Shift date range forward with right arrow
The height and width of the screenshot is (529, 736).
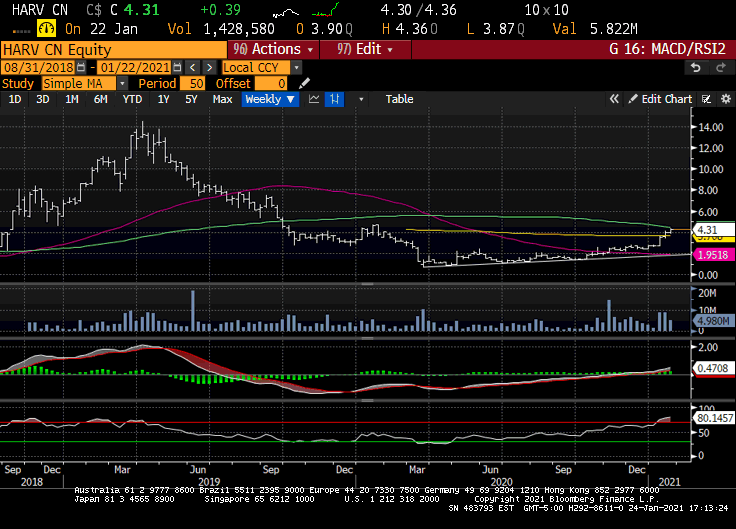point(209,68)
